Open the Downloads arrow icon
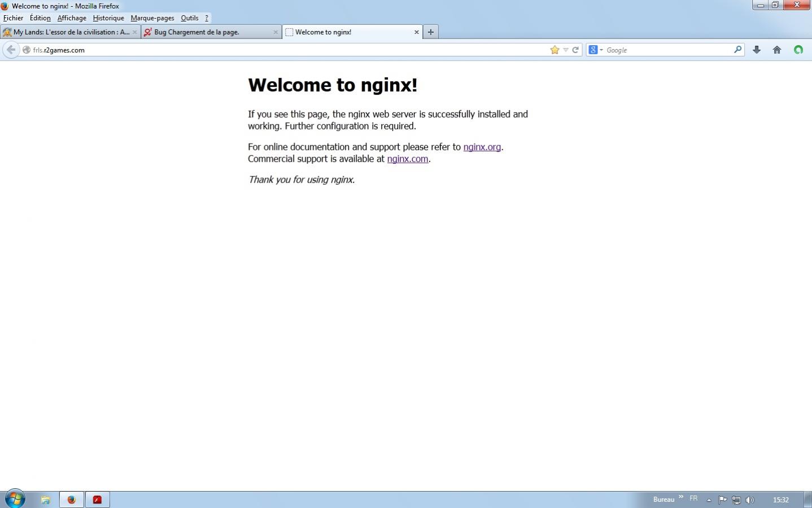Screen dimensions: 812x508 [757, 50]
